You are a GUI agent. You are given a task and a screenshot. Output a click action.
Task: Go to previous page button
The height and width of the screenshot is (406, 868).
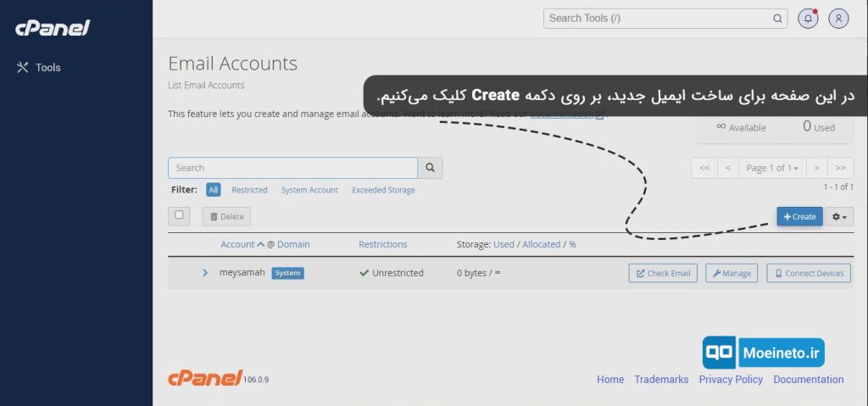[x=728, y=168]
